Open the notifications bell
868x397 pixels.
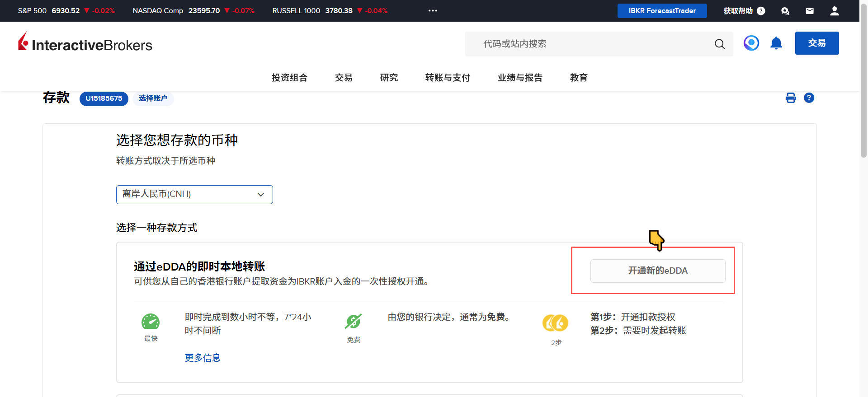point(776,43)
